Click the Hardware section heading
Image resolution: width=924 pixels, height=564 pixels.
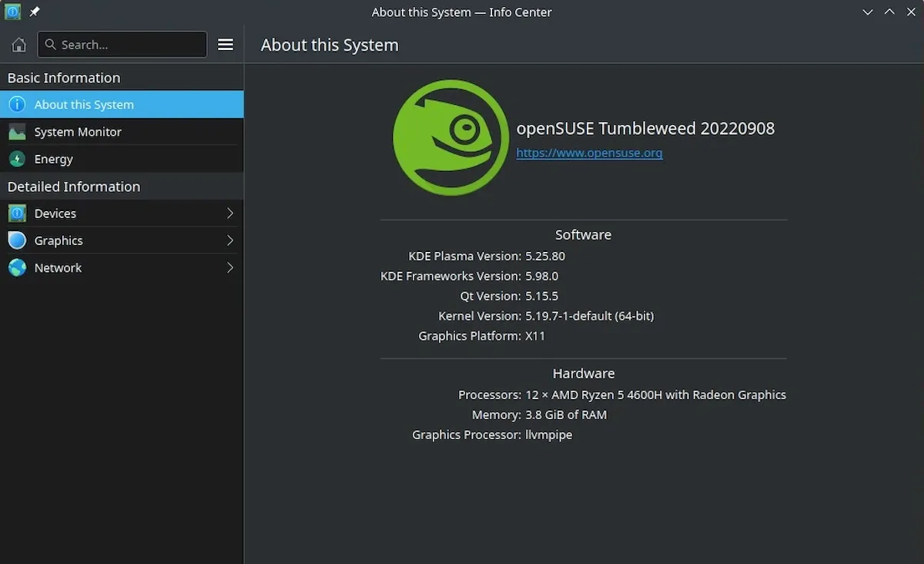coord(584,374)
